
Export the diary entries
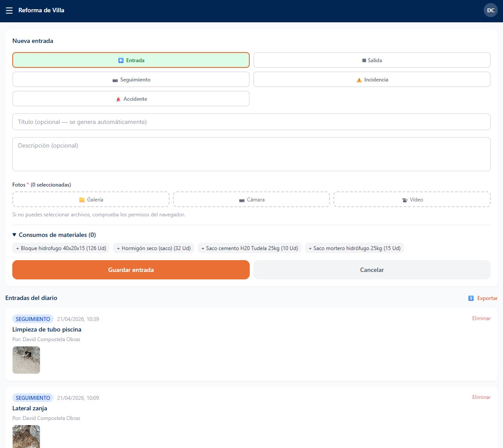pos(483,298)
